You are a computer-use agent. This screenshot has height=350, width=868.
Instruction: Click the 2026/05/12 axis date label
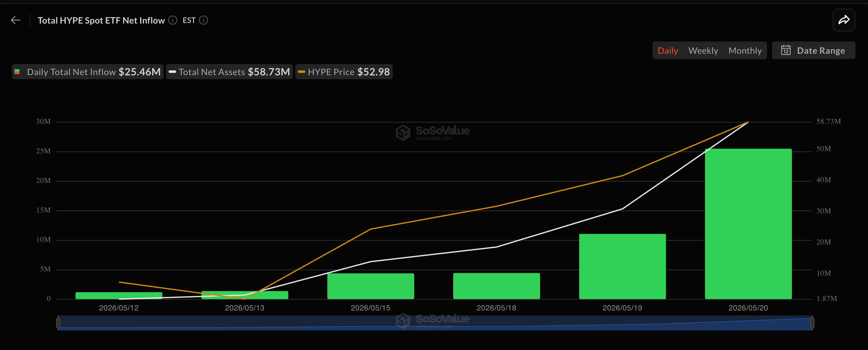[119, 308]
